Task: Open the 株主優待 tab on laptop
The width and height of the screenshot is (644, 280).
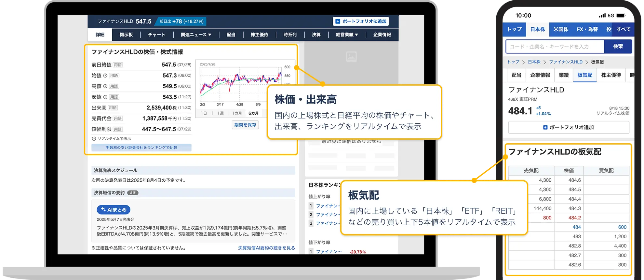Action: [x=260, y=35]
